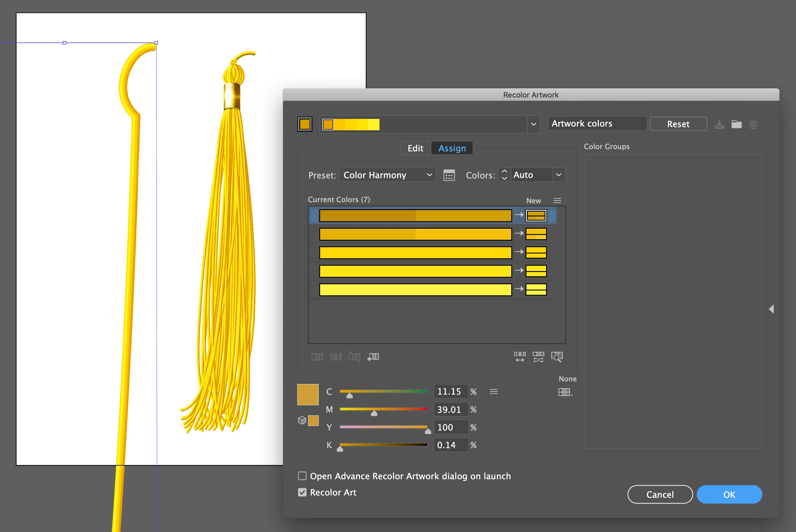Click the Save changes to color group icon

(719, 125)
